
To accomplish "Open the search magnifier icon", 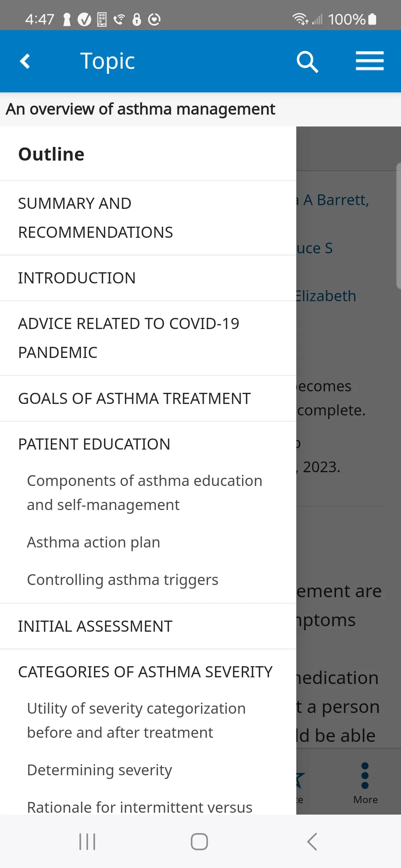I will point(307,62).
